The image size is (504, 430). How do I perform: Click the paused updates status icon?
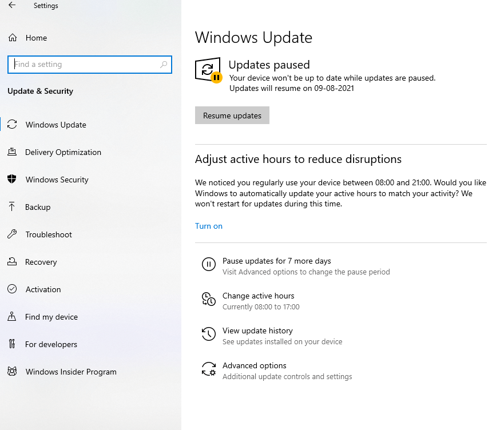tap(208, 70)
